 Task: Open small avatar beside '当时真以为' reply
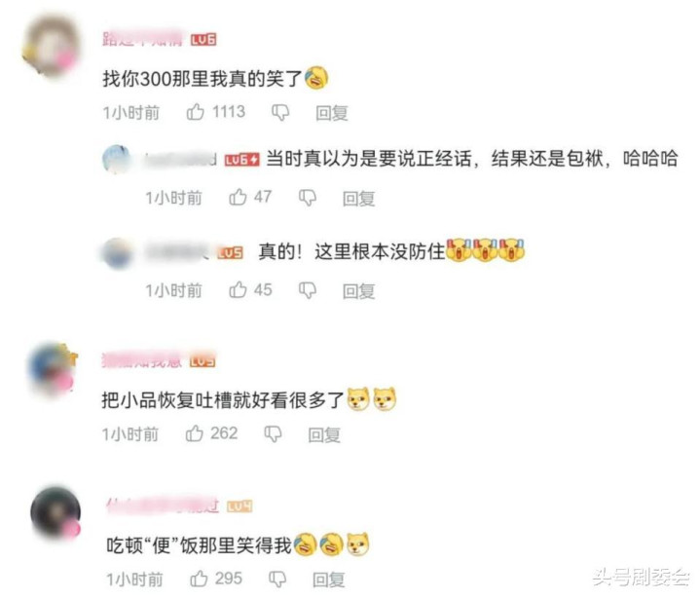pos(117,159)
